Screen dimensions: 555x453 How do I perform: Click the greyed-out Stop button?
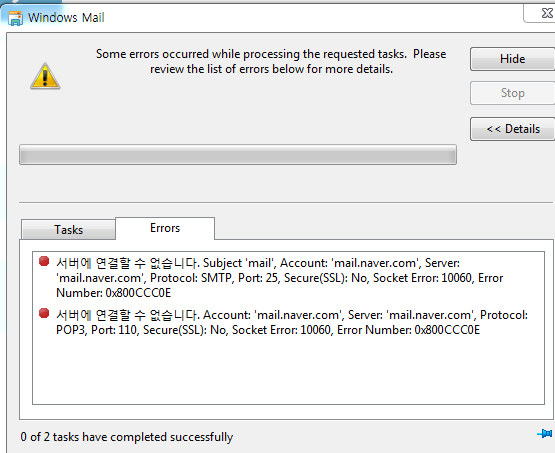pyautogui.click(x=512, y=93)
